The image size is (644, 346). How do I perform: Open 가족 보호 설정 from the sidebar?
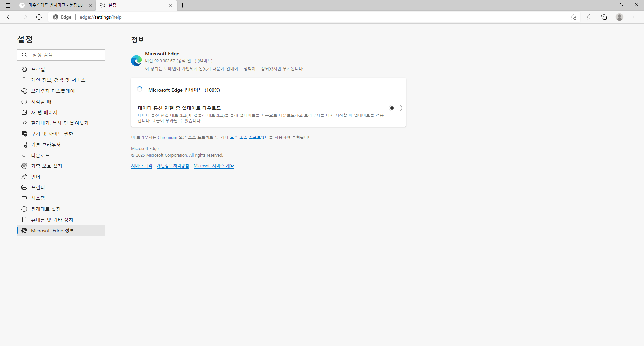point(46,166)
